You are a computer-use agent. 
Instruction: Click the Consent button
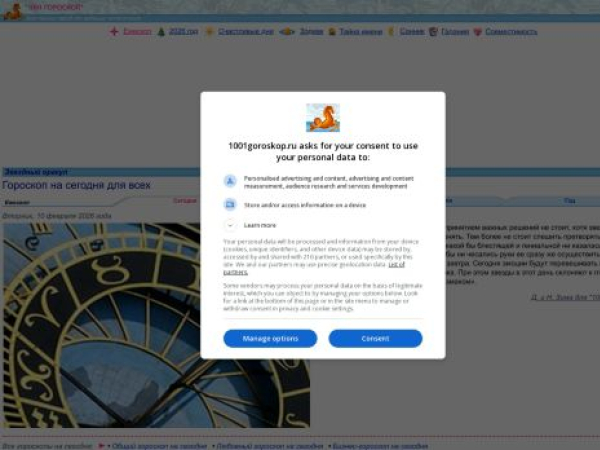coord(375,339)
